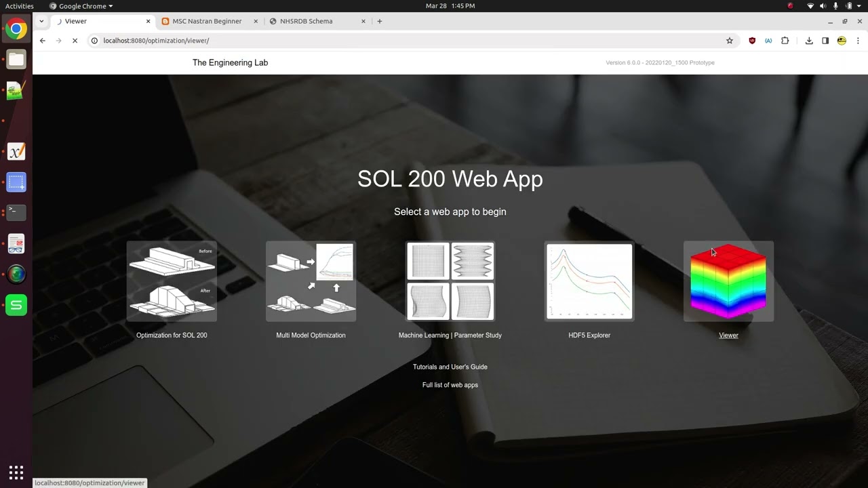868x488 pixels.
Task: Click the 'HDF5 Explorer' text link
Action: pos(589,335)
